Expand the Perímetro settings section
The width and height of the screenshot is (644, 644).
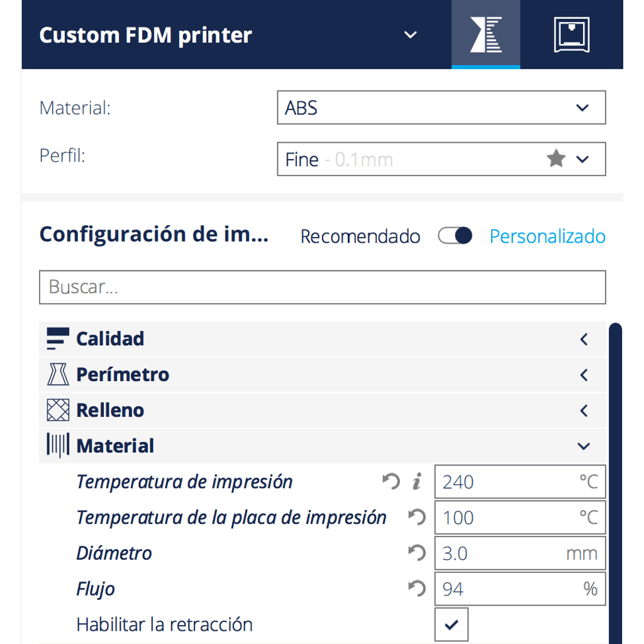[323, 375]
